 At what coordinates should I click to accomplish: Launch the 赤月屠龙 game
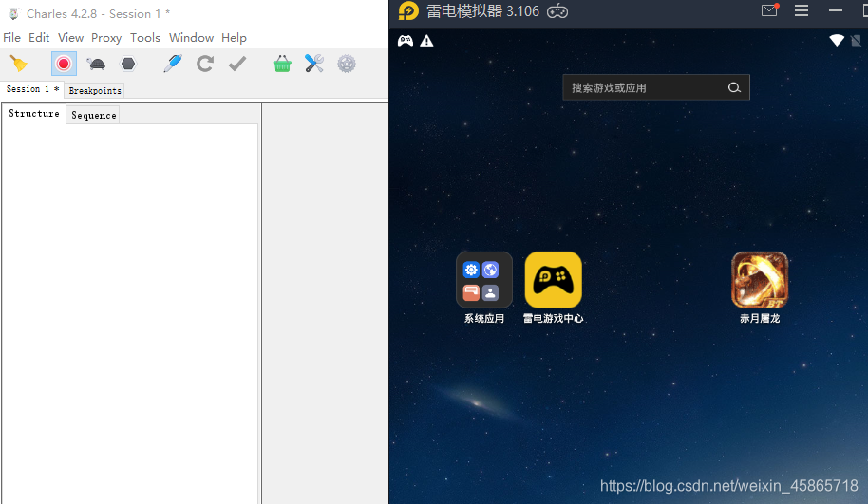[760, 280]
